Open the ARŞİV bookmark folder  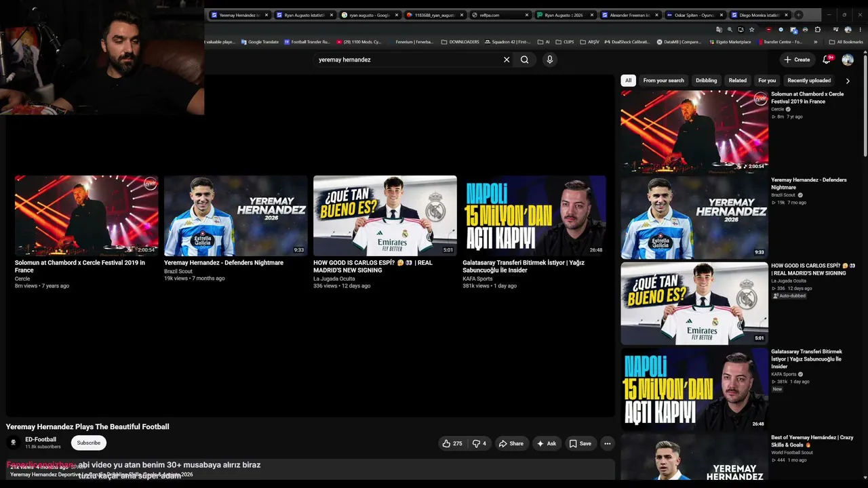589,42
